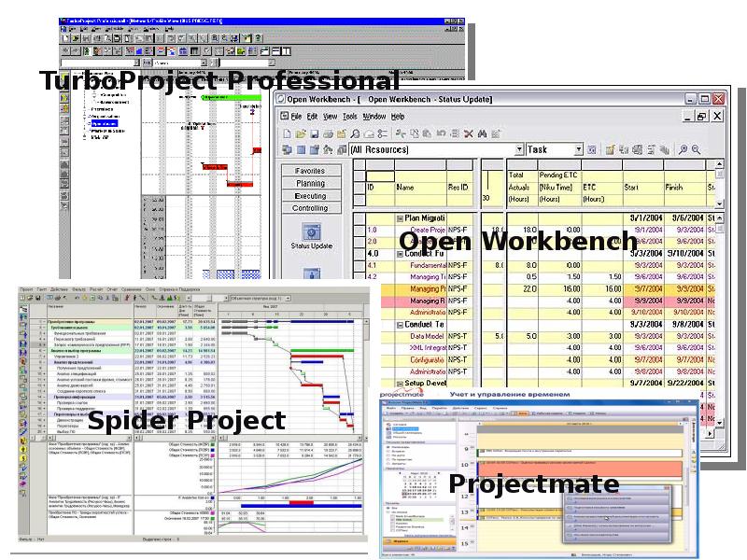Click scroll-up arrow of Open Workbench header pane
Viewport: 747px width, 560px height.
pyautogui.click(x=719, y=165)
